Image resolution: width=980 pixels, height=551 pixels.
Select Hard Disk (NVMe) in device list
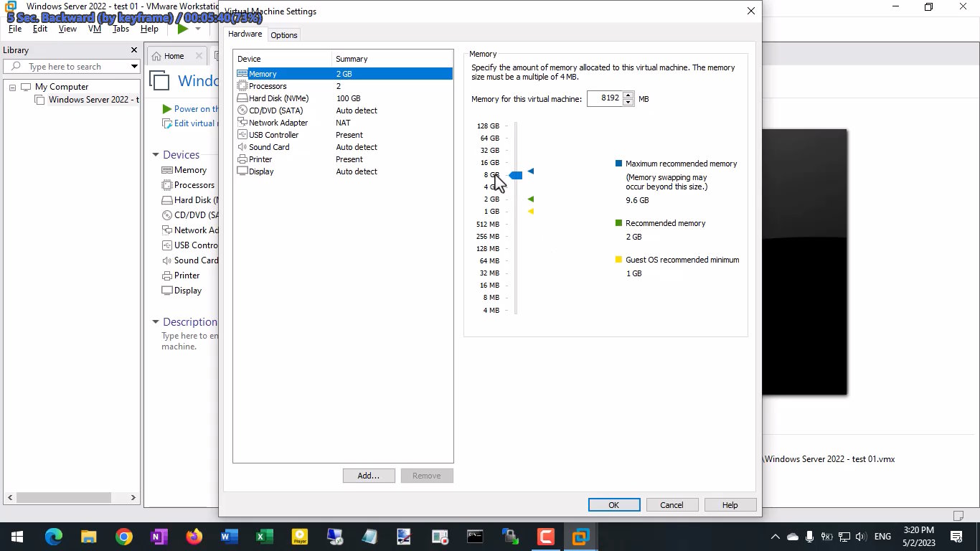[x=278, y=98]
